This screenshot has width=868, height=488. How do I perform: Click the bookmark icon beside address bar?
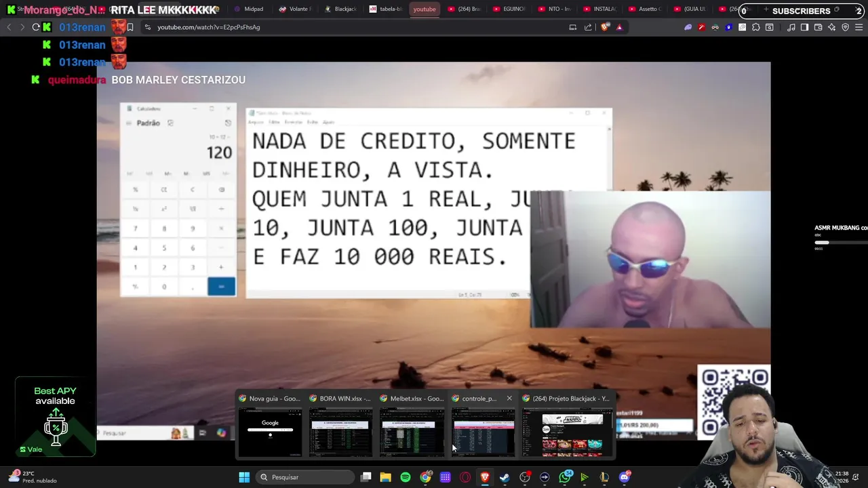[130, 27]
